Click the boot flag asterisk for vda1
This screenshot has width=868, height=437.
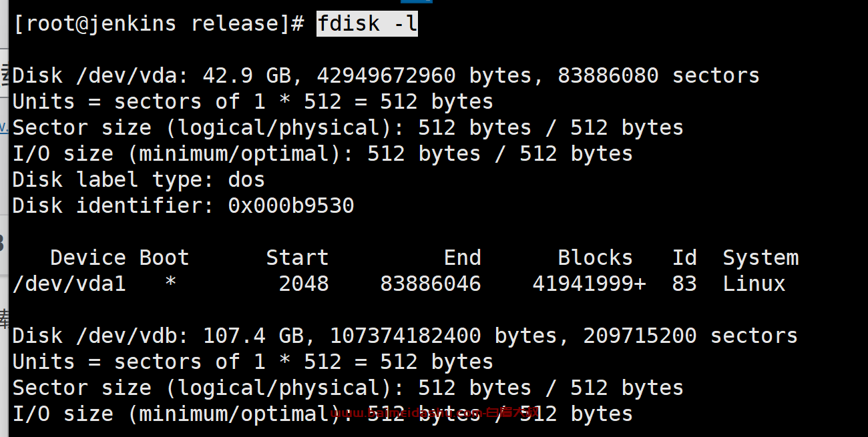tap(171, 283)
